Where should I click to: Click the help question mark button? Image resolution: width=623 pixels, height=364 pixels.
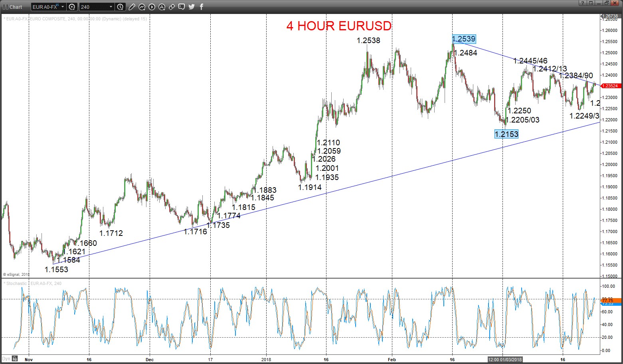(583, 3)
